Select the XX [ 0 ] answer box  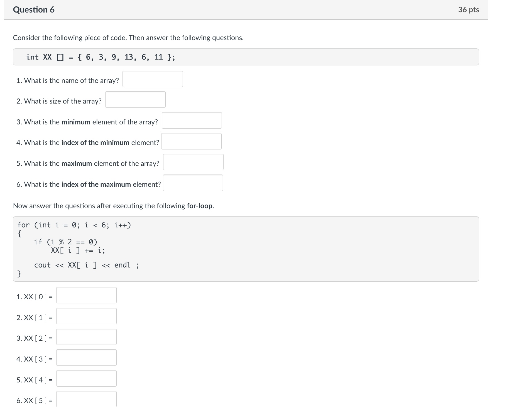coord(86,296)
